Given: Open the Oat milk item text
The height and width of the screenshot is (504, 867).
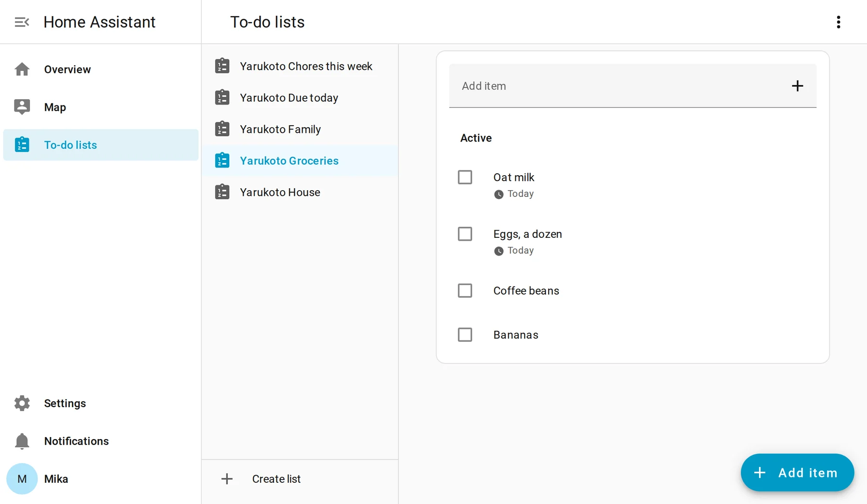Looking at the screenshot, I should 513,177.
